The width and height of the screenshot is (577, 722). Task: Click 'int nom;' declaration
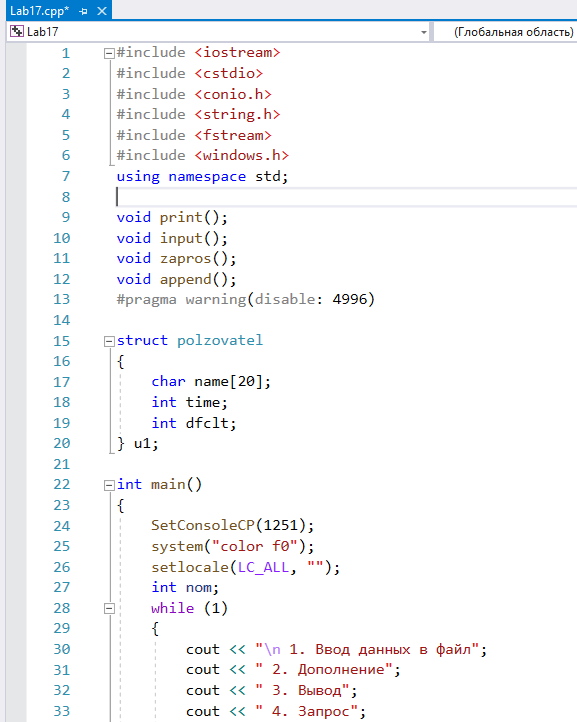(185, 588)
